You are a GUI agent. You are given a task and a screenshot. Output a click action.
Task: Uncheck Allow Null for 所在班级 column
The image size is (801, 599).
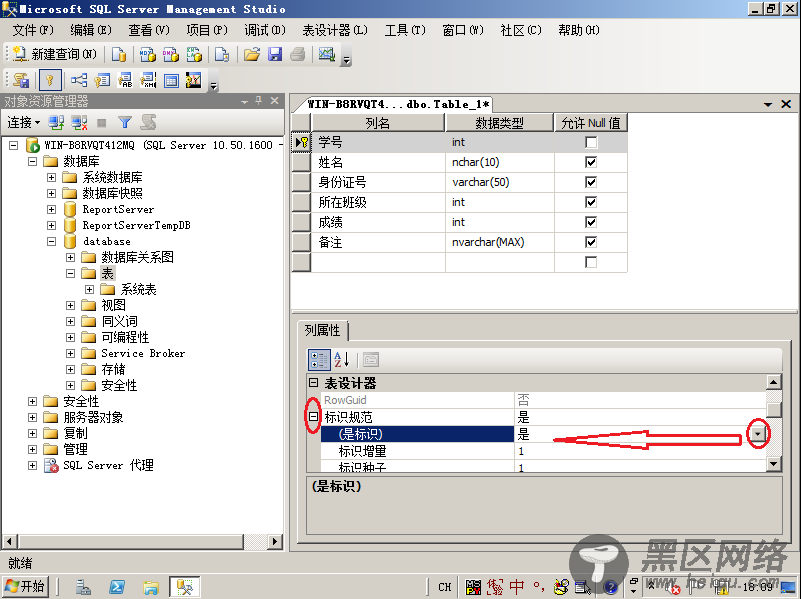pos(591,202)
